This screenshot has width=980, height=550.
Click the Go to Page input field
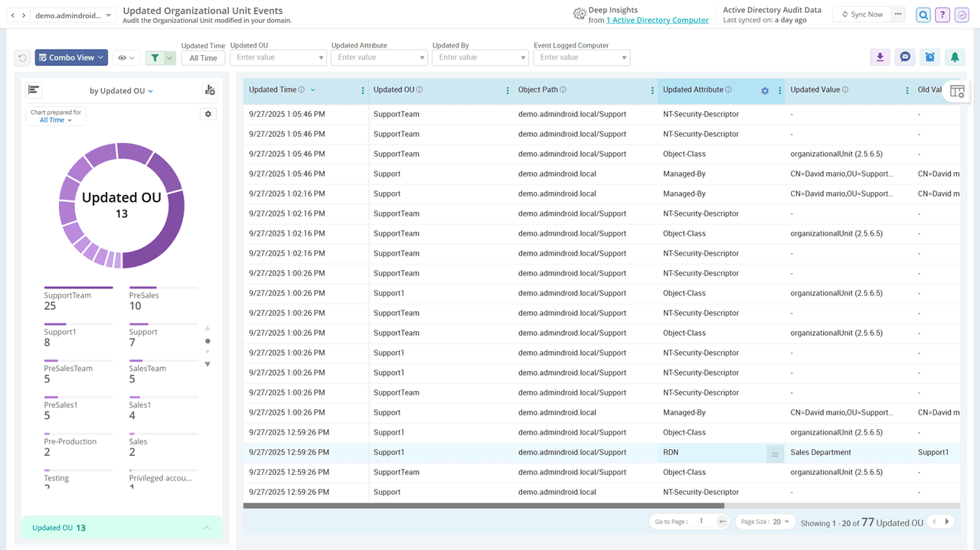pos(700,522)
